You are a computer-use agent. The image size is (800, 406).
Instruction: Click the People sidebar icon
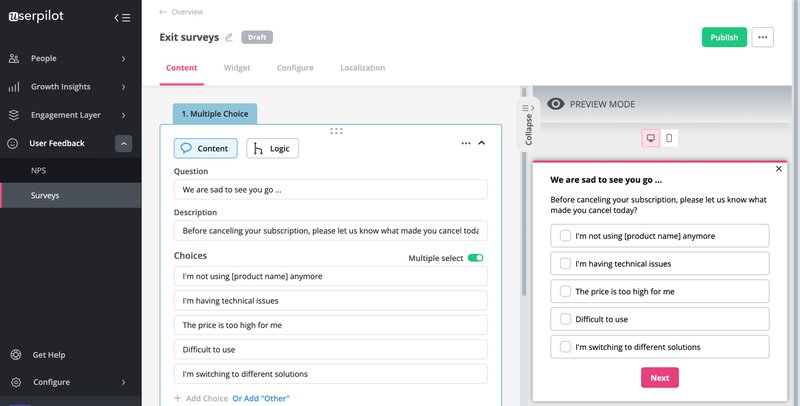pyautogui.click(x=14, y=59)
